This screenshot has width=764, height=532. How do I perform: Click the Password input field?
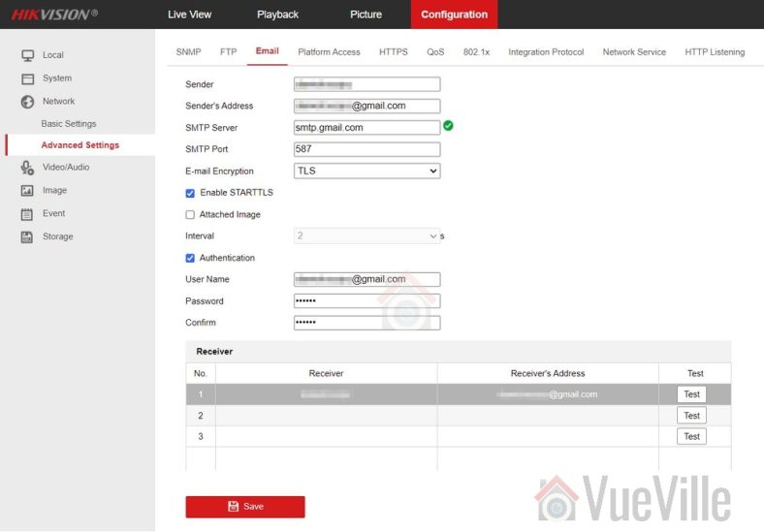point(366,301)
